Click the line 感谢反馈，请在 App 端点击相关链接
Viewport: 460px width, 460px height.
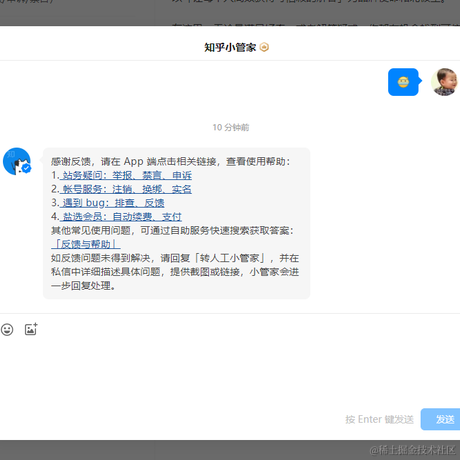(x=134, y=162)
